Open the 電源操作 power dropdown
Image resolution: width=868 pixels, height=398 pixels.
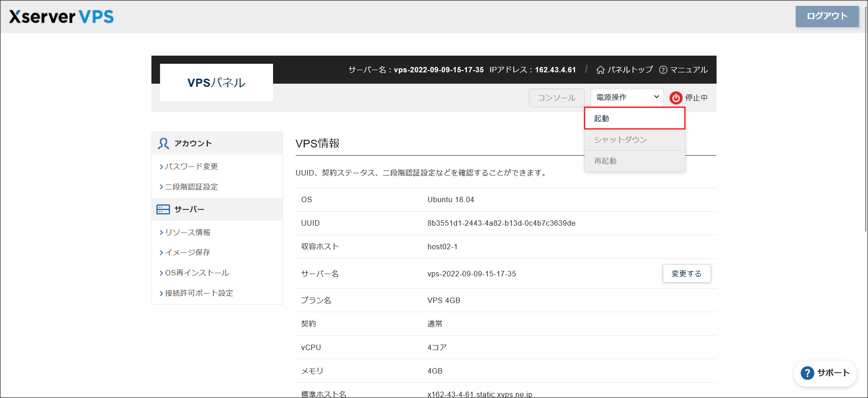627,97
